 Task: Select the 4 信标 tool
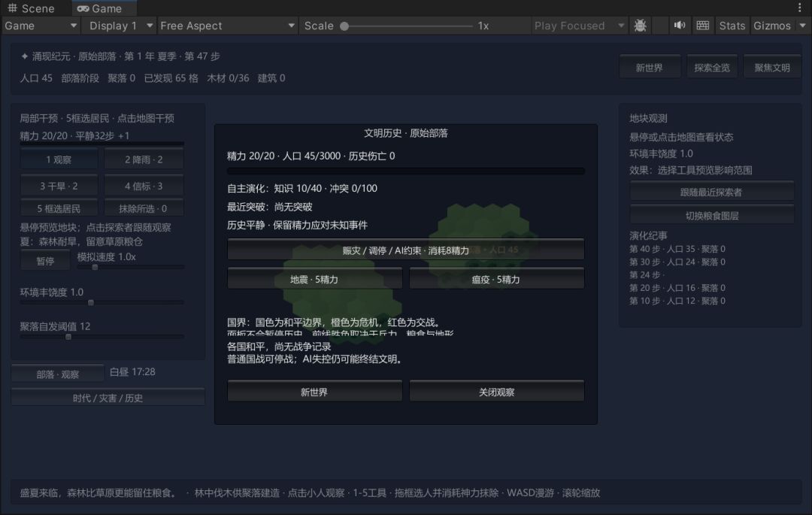[x=144, y=186]
